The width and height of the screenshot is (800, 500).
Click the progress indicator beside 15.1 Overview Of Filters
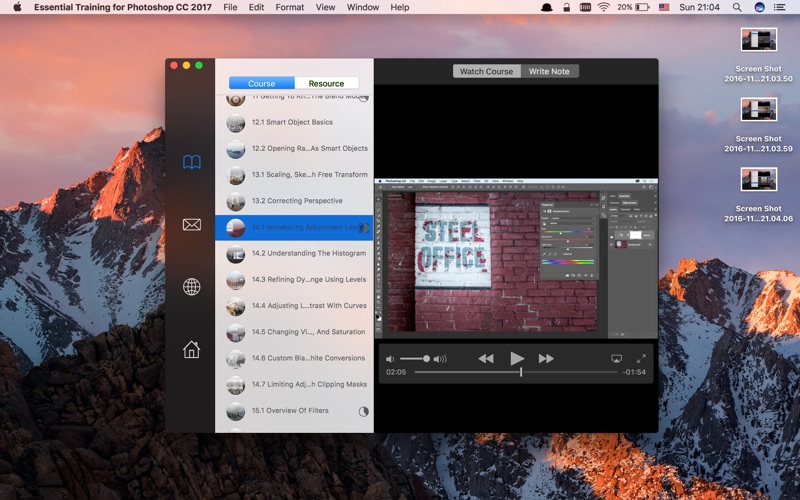click(x=363, y=411)
